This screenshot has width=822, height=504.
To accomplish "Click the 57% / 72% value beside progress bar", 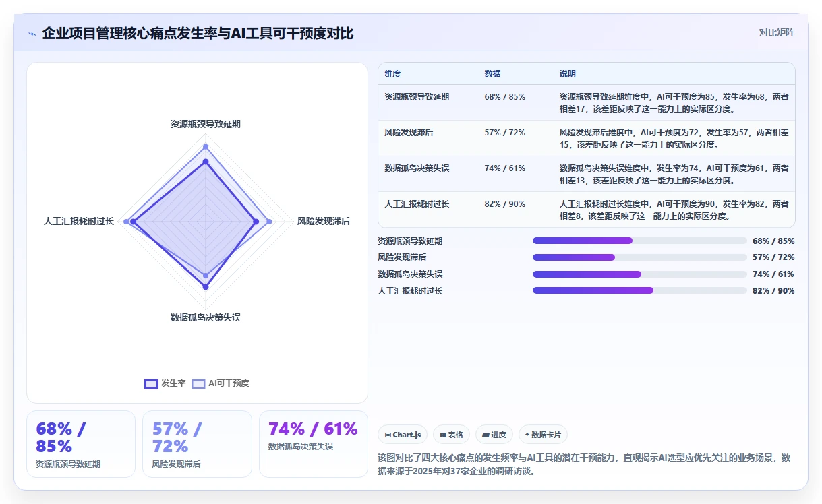I will coord(773,257).
